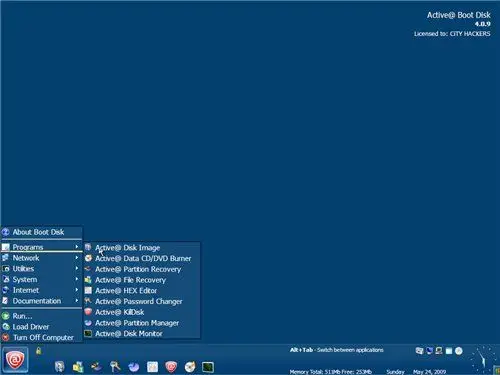
Task: Launch the red shield KillDisk taskbar icon
Action: (x=171, y=367)
